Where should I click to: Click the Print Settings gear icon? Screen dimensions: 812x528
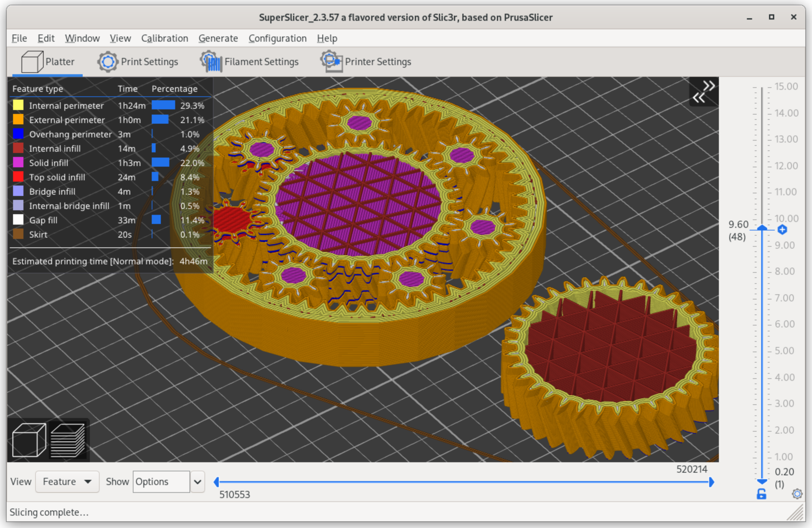click(x=108, y=62)
